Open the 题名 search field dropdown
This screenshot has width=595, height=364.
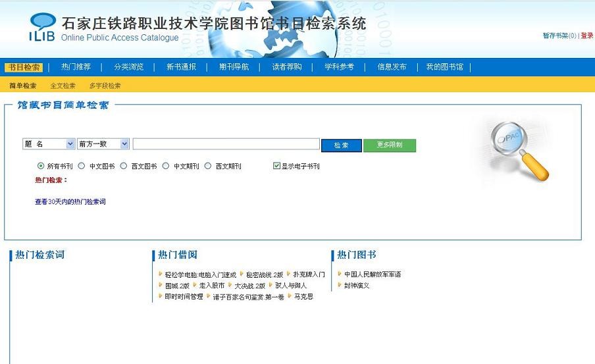(x=49, y=144)
